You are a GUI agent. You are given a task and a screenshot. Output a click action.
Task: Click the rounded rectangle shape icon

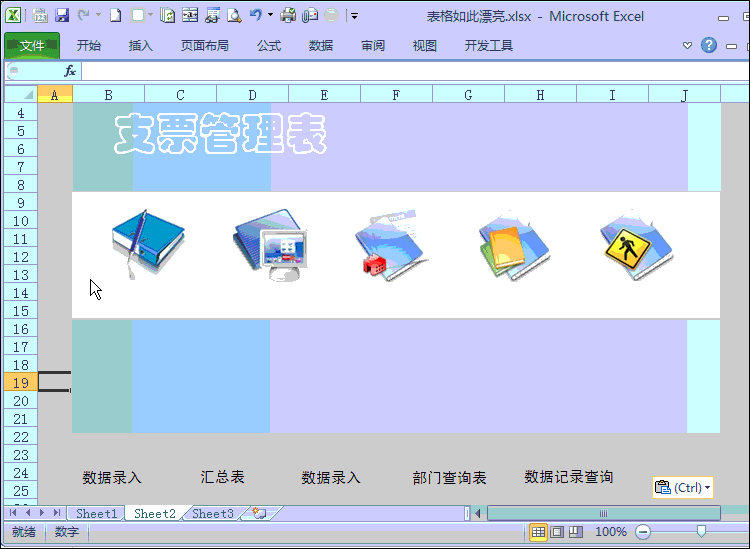coord(138,16)
